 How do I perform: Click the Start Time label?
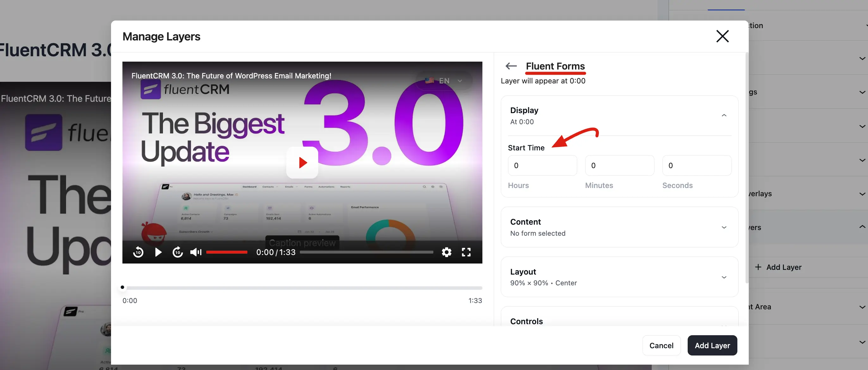[526, 148]
